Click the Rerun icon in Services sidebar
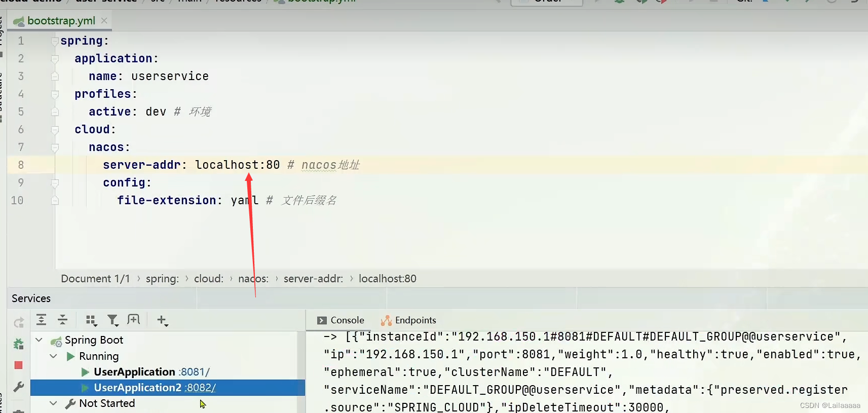The height and width of the screenshot is (413, 868). (19, 323)
